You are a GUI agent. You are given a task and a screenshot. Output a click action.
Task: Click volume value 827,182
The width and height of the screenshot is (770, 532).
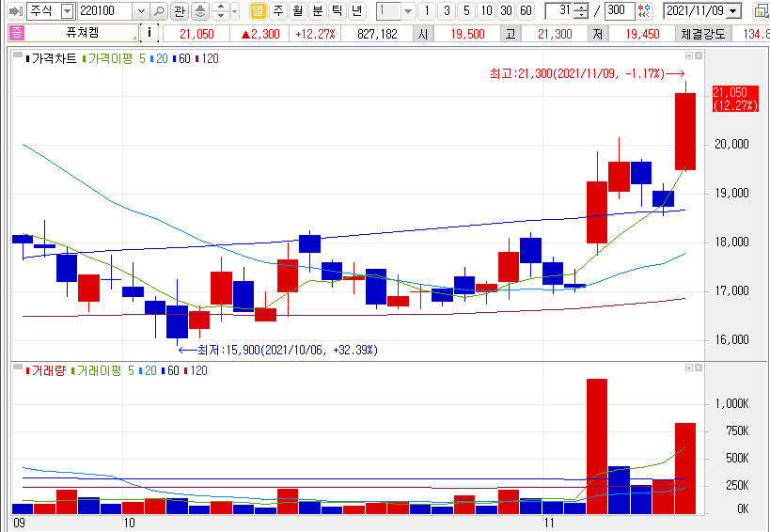click(x=377, y=34)
